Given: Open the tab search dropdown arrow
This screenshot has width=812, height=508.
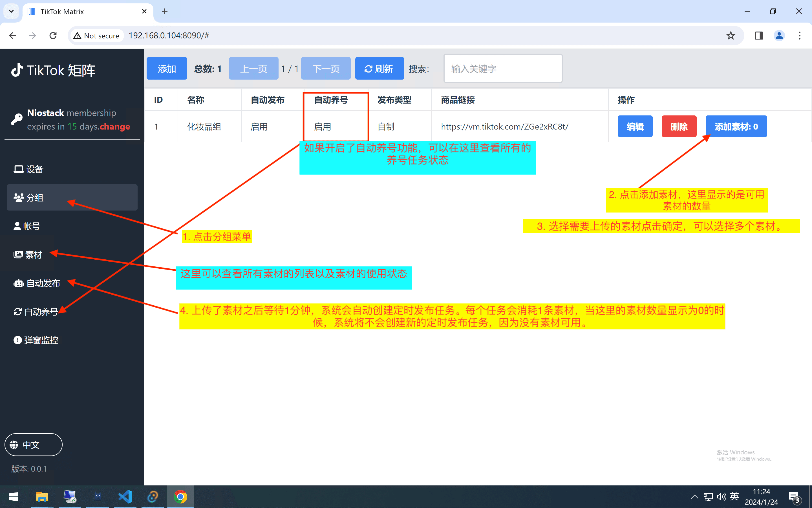Looking at the screenshot, I should [11, 11].
